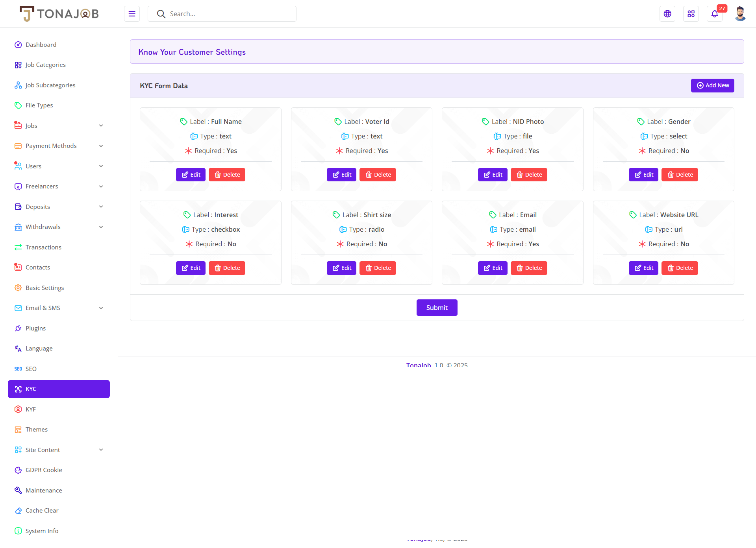This screenshot has width=756, height=548.
Task: Click the Submit button
Action: click(437, 308)
